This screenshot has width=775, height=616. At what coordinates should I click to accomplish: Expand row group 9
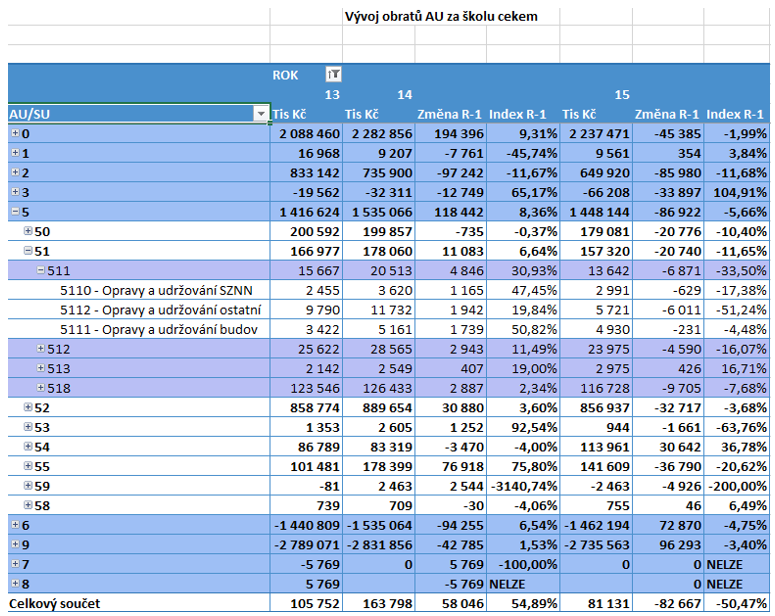(15, 544)
